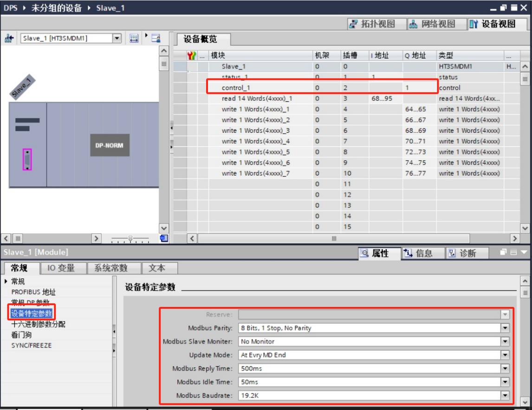532x410 pixels.
Task: Open the diagnostics tab in inspector
Action: pyautogui.click(x=467, y=253)
